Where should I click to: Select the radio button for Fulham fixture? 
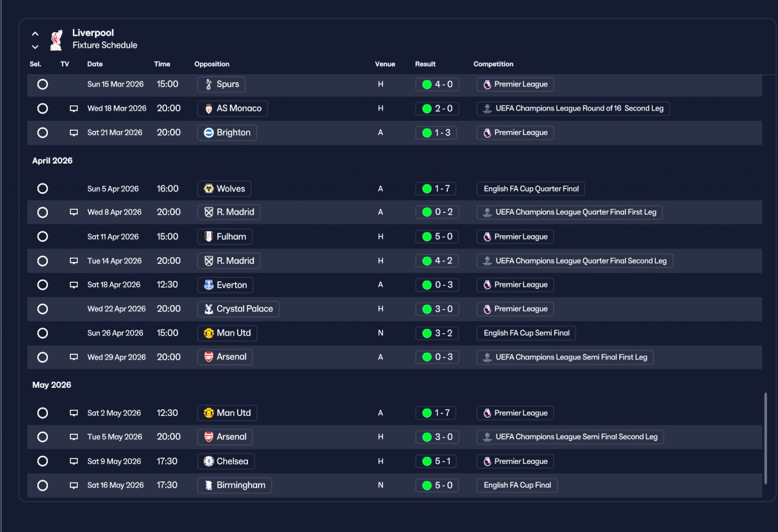tap(43, 237)
